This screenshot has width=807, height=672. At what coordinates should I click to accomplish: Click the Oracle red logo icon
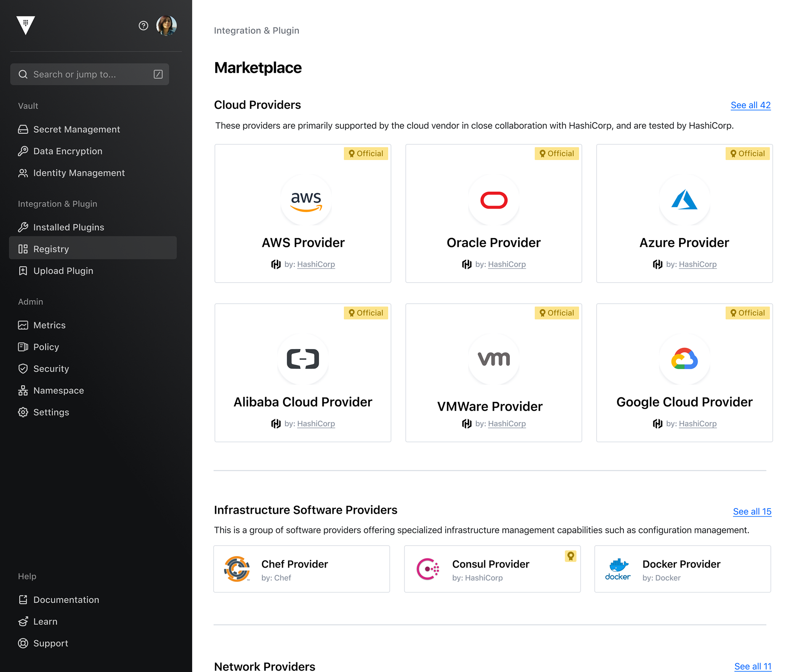[494, 200]
